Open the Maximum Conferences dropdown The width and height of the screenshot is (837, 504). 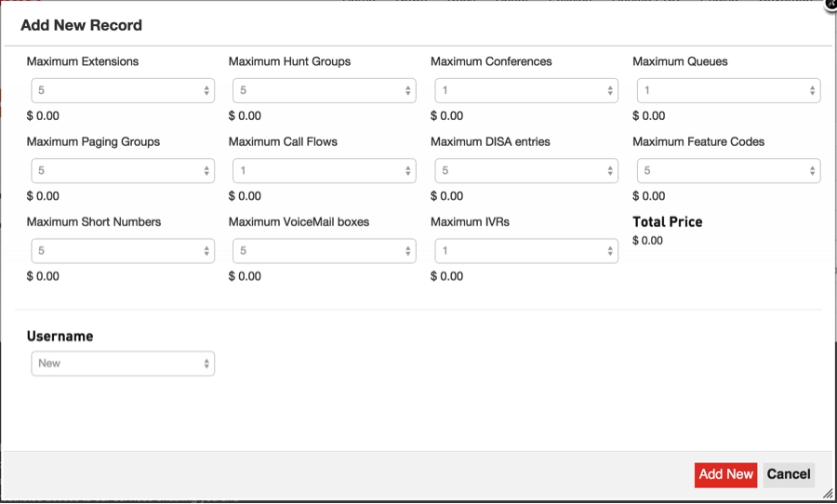[526, 91]
